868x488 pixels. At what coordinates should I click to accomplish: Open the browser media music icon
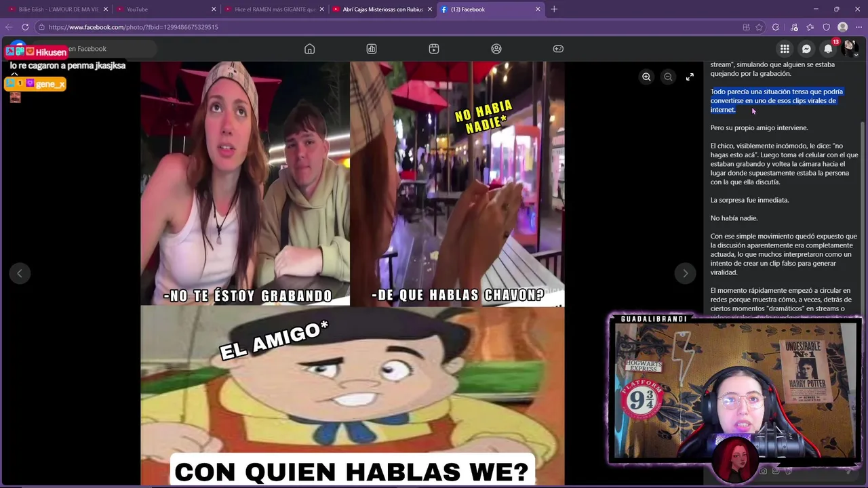click(x=794, y=27)
